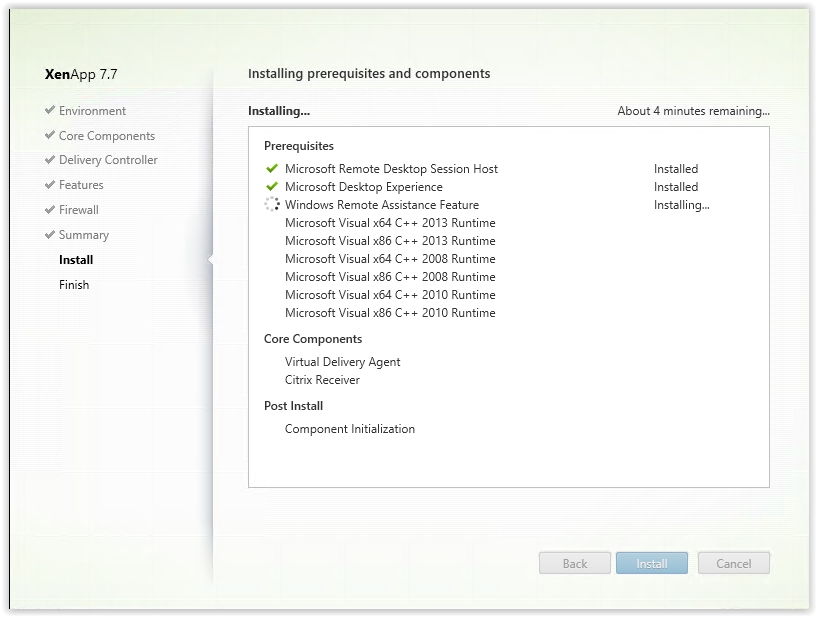The width and height of the screenshot is (817, 617).
Task: Select Microsoft Visual x86 C++ 2008 Runtime
Action: (390, 277)
